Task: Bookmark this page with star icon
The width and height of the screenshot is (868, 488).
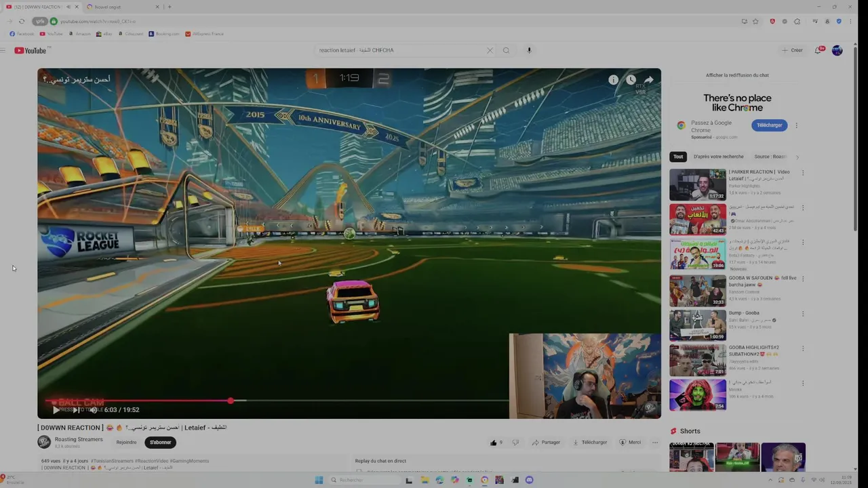Action: pos(755,21)
